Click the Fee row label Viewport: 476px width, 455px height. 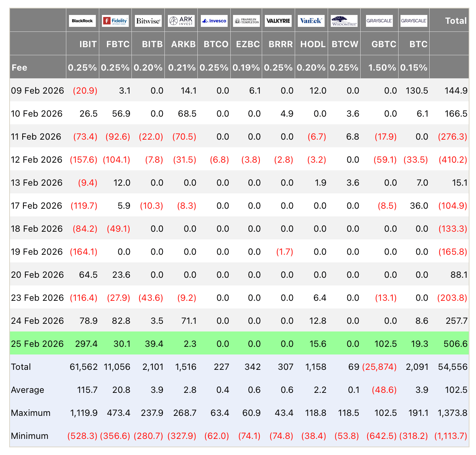pyautogui.click(x=20, y=68)
